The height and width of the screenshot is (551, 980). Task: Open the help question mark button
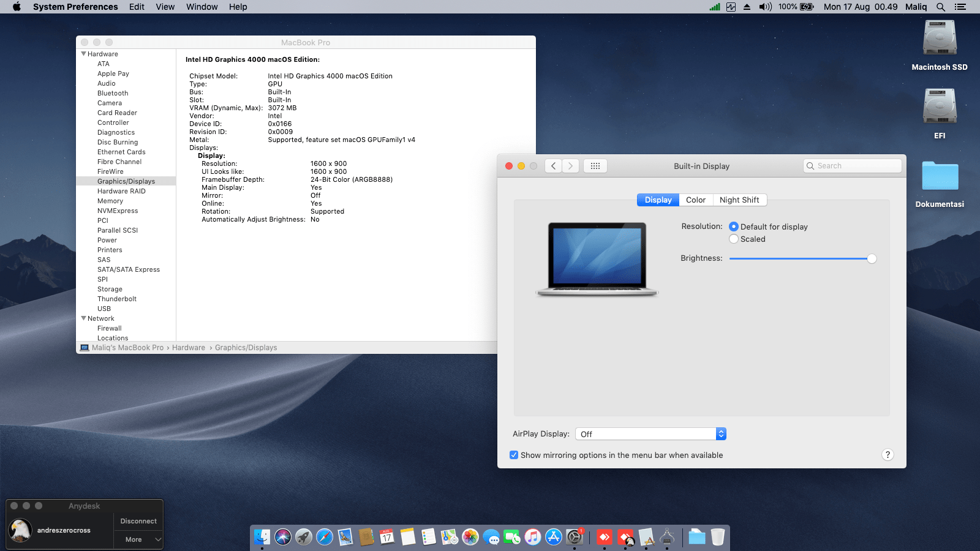888,455
